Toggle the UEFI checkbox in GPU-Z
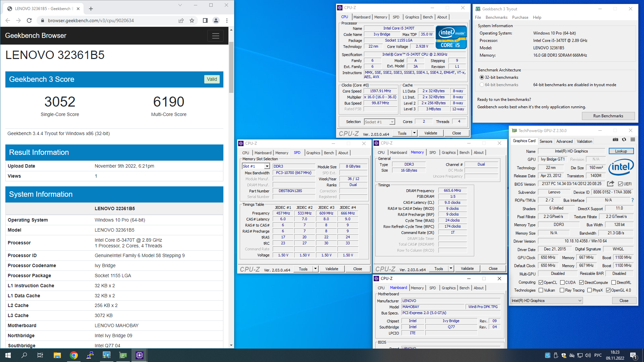Image resolution: width=644 pixels, height=362 pixels. pos(620,184)
